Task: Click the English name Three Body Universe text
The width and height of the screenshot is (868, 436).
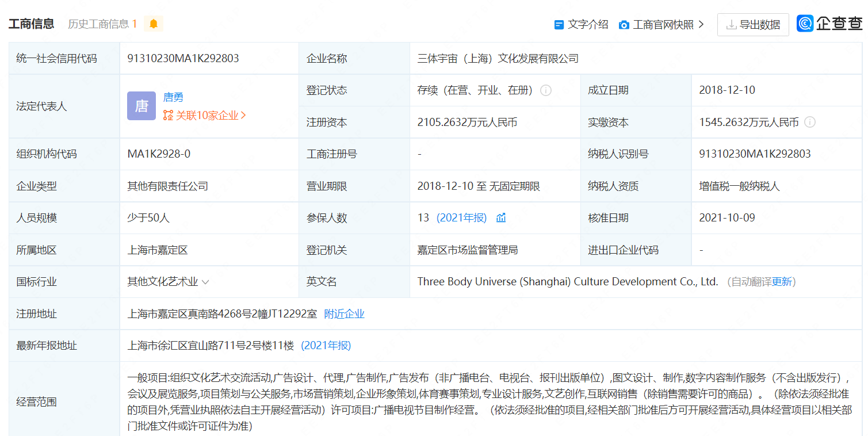Action: pyautogui.click(x=568, y=282)
